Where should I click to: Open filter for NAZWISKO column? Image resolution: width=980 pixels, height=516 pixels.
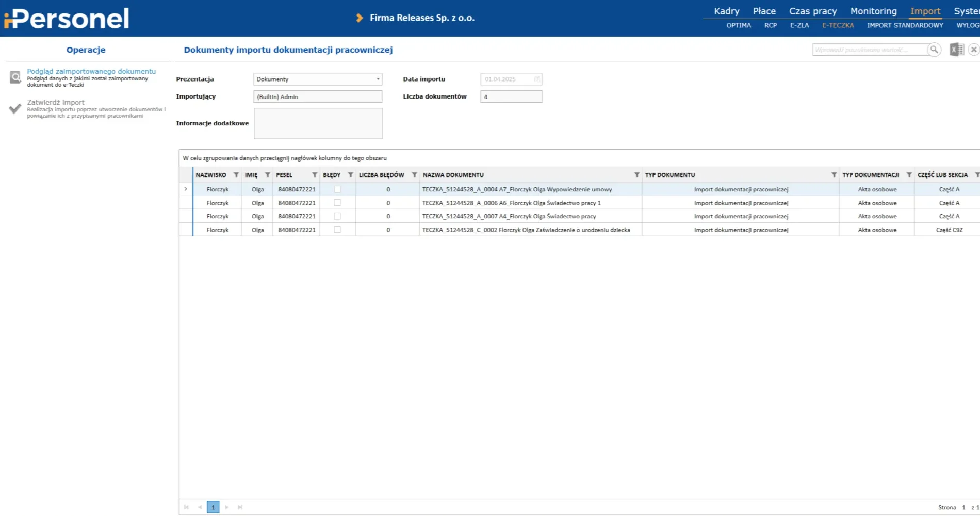point(236,175)
